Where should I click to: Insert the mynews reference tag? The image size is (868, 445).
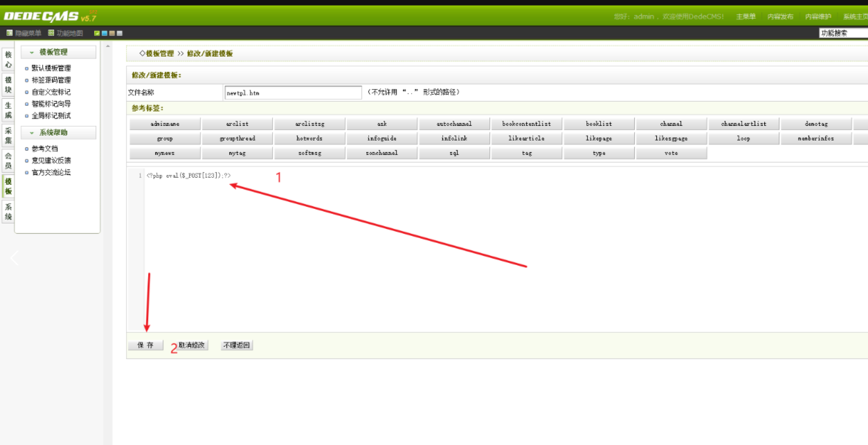coord(165,153)
